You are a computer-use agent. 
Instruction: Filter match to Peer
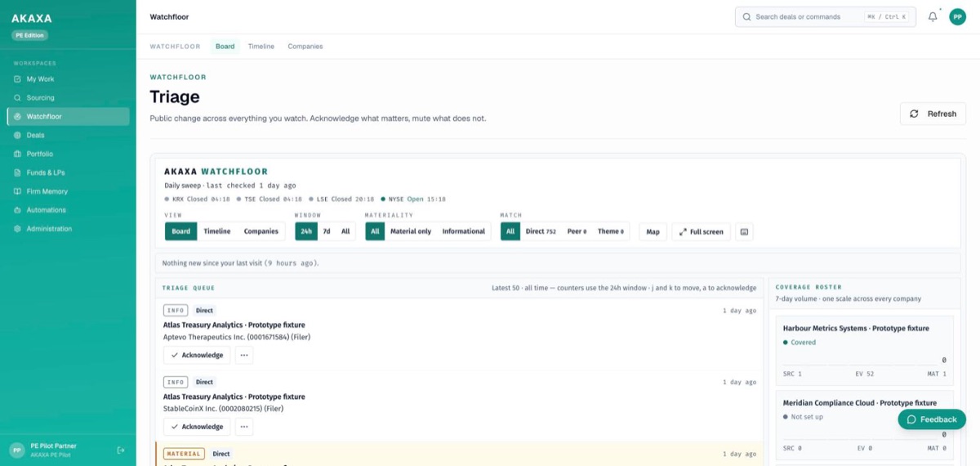577,231
